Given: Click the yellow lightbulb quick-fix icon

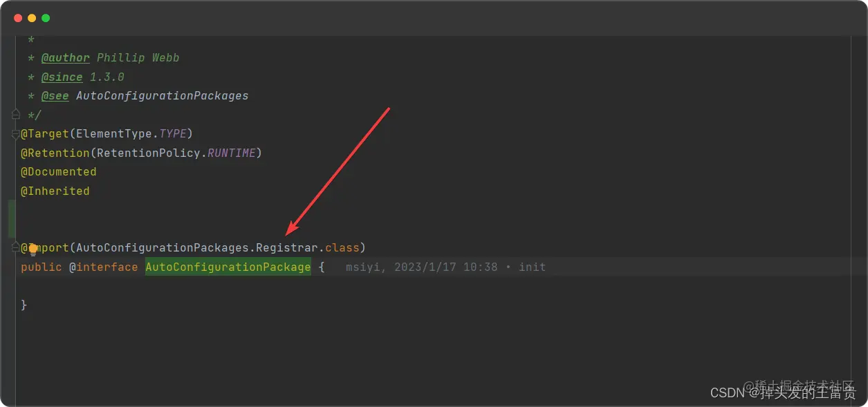Looking at the screenshot, I should point(33,249).
